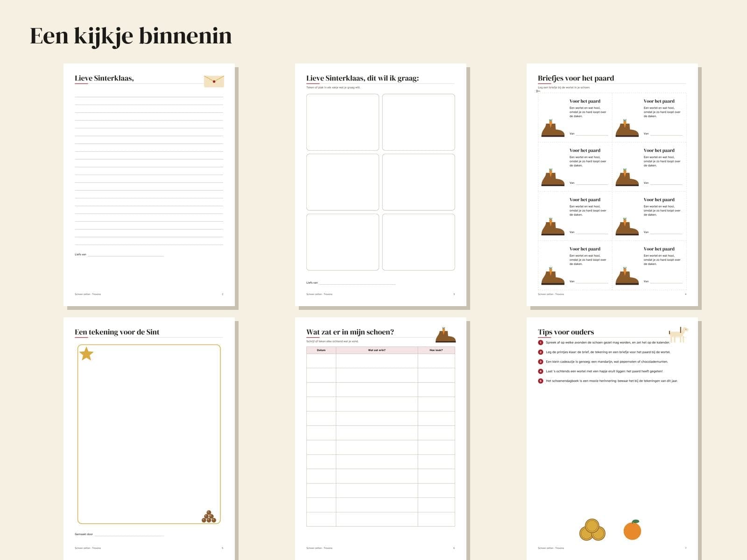Viewport: 747px width, 560px height.
Task: Click the envelope icon on the Lieve Sinterklaas page
Action: tap(214, 81)
